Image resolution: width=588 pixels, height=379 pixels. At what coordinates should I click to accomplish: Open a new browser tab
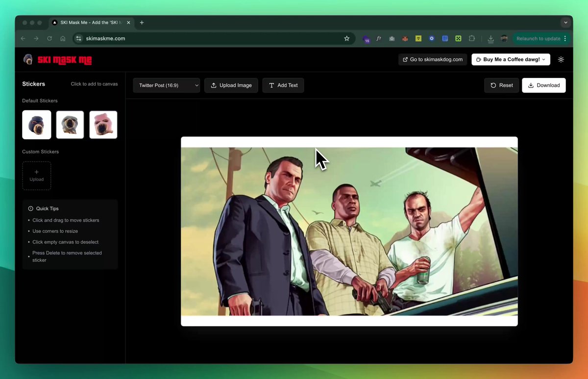click(x=142, y=23)
